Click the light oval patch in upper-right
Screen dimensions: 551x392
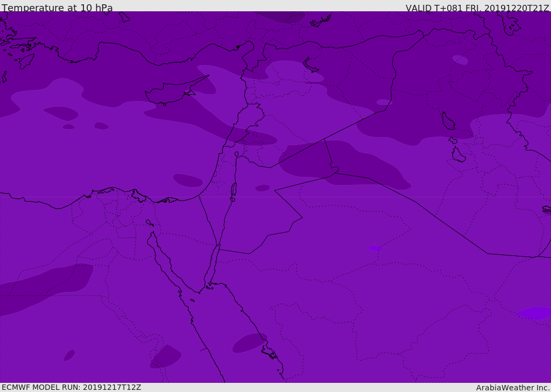[460, 60]
